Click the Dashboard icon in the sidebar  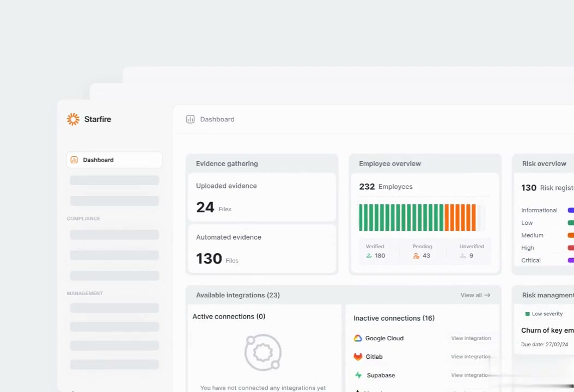tap(74, 160)
